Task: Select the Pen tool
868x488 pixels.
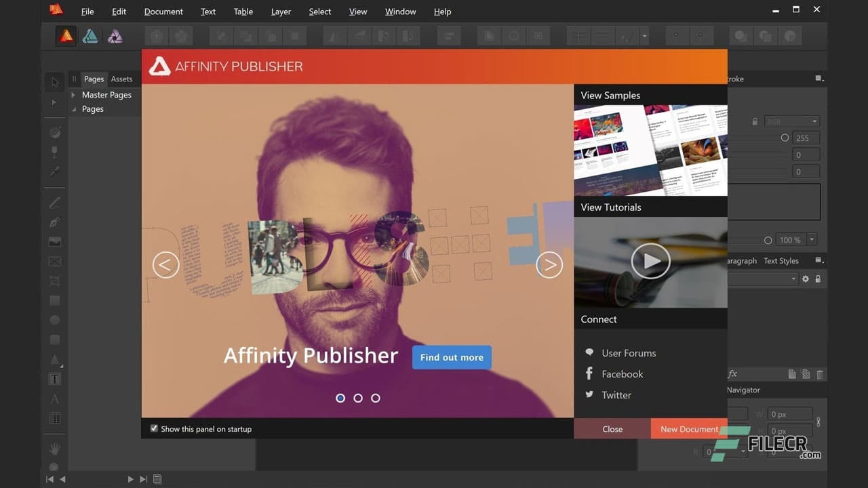Action: pos(54,222)
